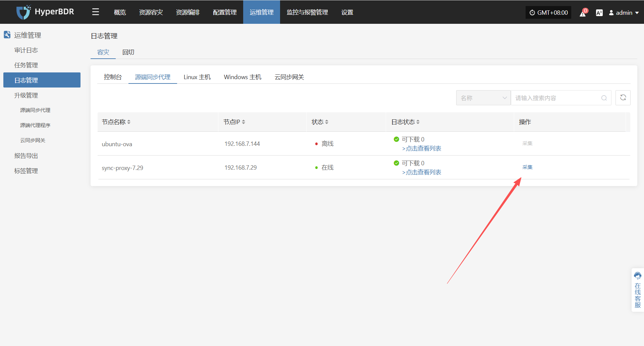Expand 升级管理 in the sidebar

[26, 96]
